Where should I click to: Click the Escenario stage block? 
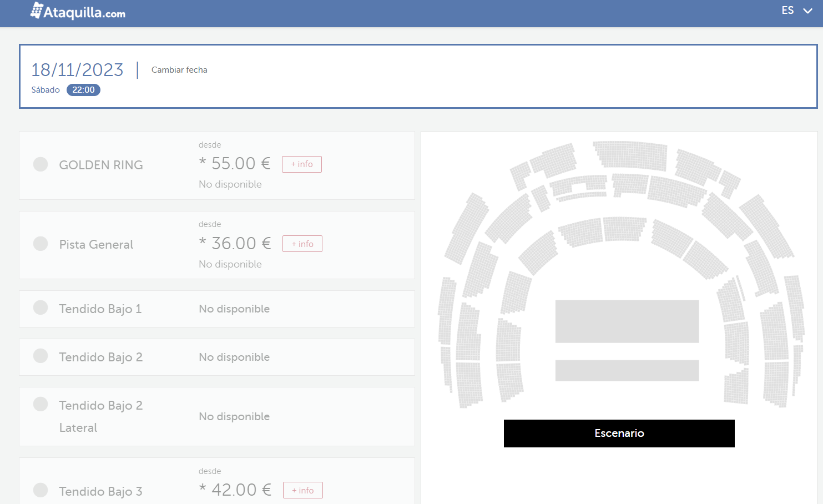(x=619, y=434)
